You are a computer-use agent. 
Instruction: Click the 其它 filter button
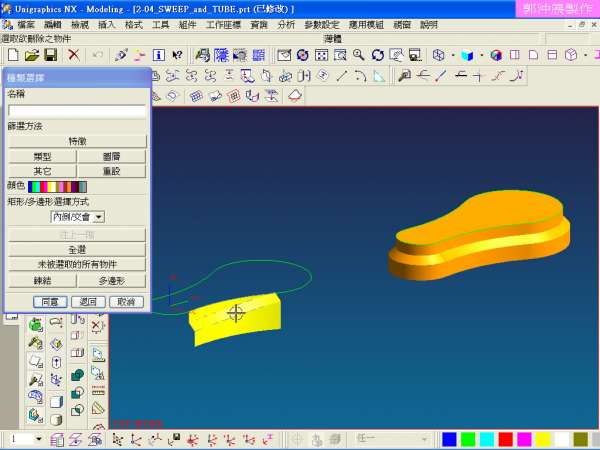click(x=42, y=171)
